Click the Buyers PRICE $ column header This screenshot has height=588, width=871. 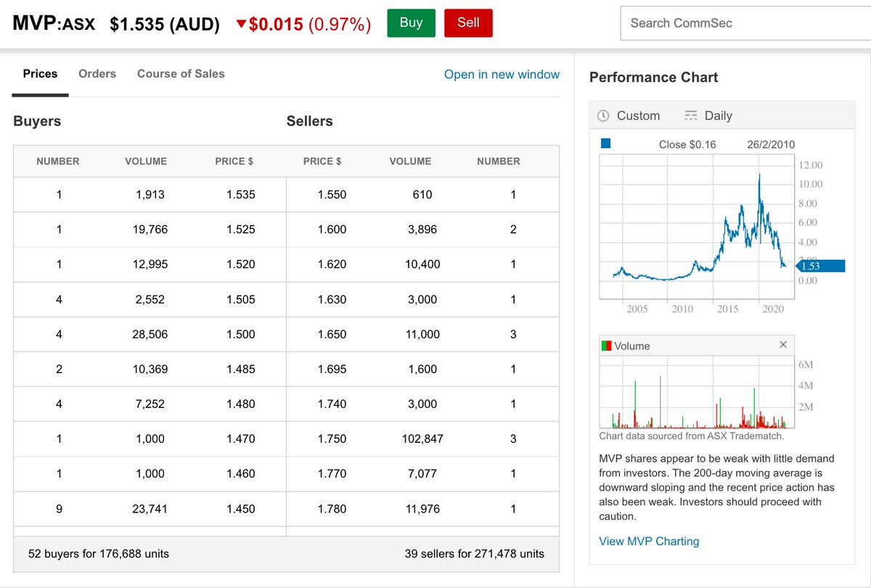tap(234, 161)
